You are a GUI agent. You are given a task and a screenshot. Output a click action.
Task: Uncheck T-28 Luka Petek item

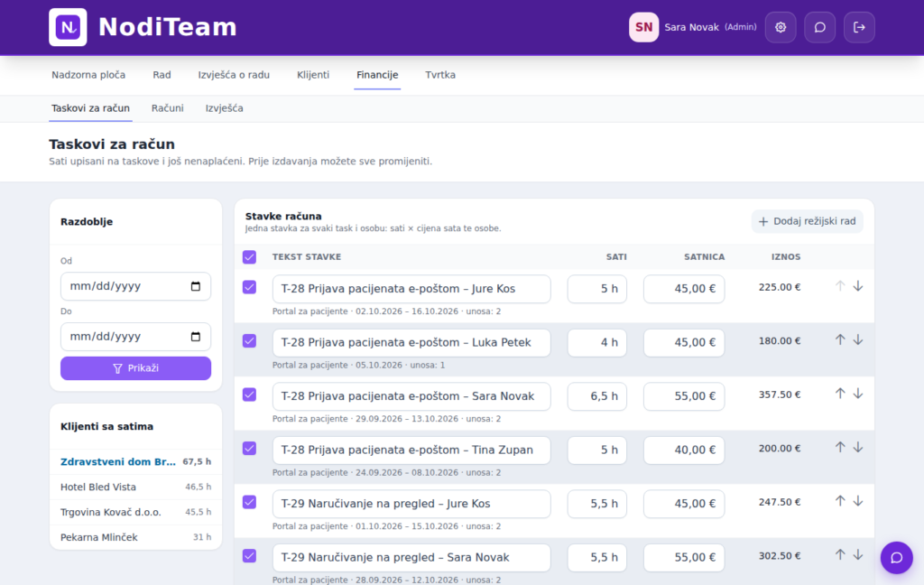click(x=249, y=341)
